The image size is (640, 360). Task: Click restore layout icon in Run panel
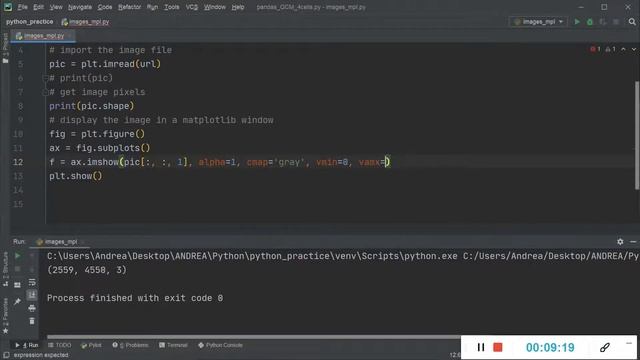coord(18,285)
